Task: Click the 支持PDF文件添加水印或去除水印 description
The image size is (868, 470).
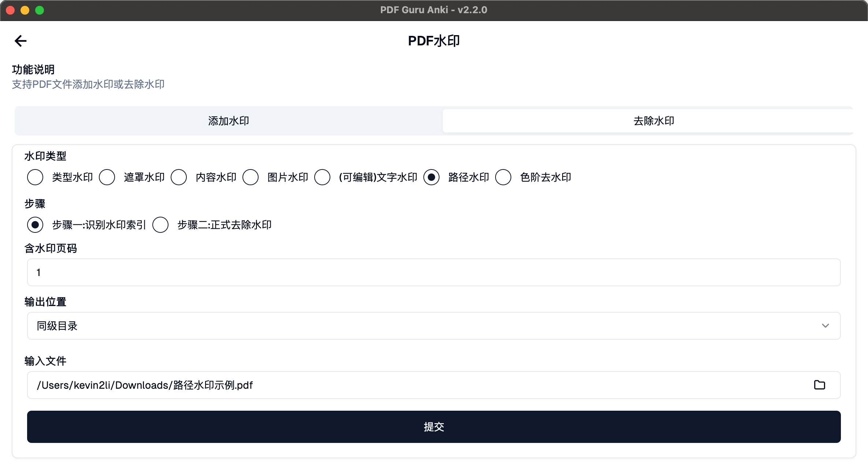Action: pyautogui.click(x=88, y=85)
